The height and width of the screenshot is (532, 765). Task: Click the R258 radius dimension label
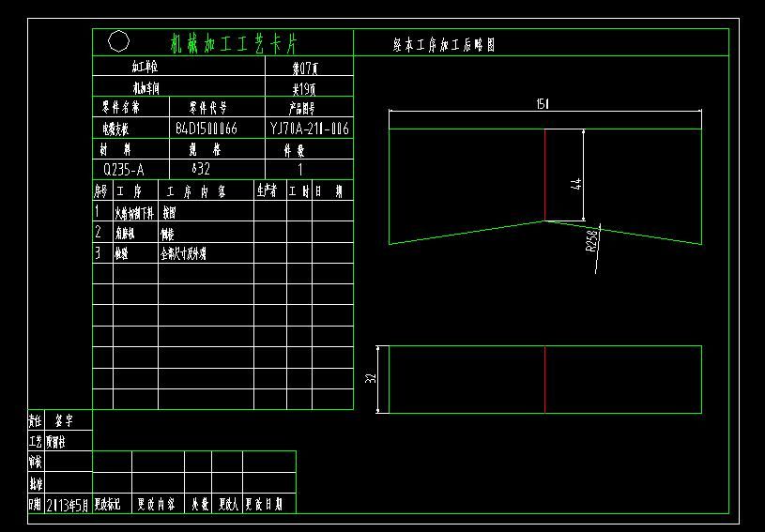590,244
